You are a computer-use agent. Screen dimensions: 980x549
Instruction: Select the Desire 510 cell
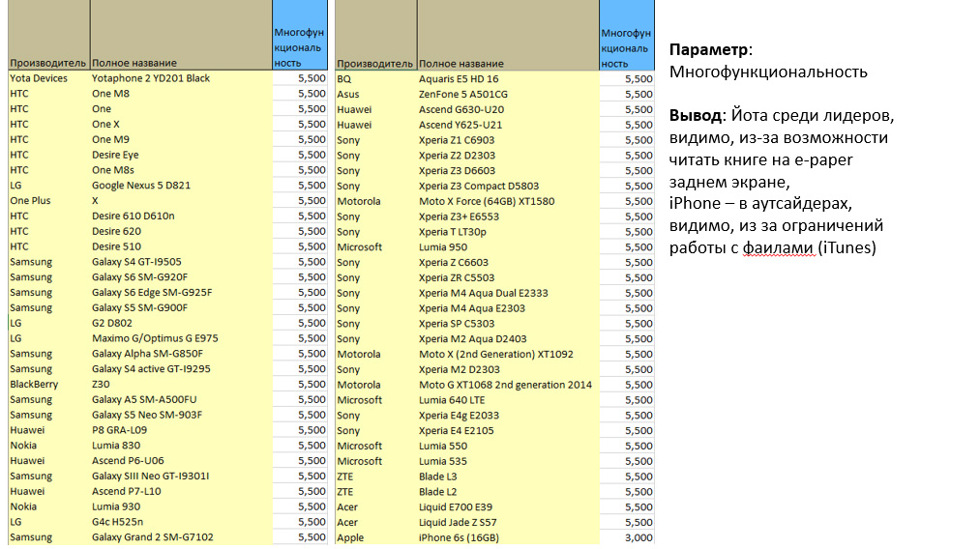point(181,246)
